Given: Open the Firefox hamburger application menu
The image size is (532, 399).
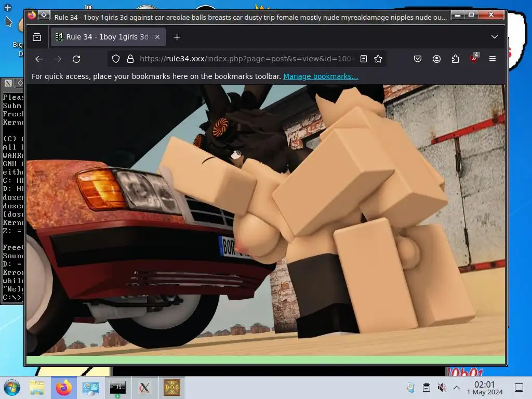Looking at the screenshot, I should [493, 59].
